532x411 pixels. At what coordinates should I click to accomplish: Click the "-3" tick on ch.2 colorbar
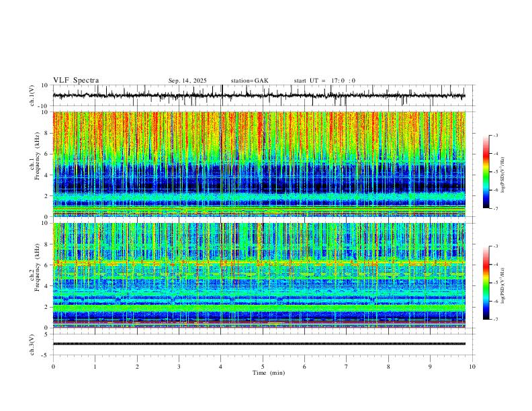(x=496, y=246)
